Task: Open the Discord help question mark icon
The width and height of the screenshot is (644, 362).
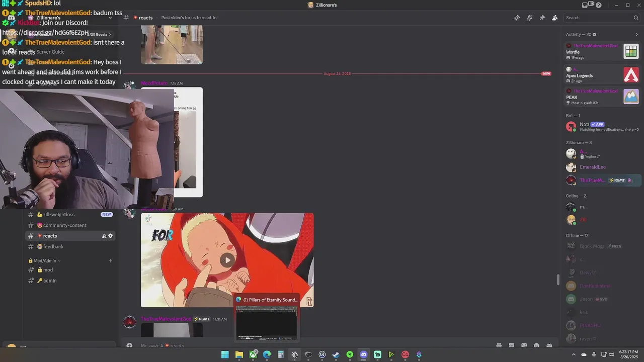Action: click(599, 5)
